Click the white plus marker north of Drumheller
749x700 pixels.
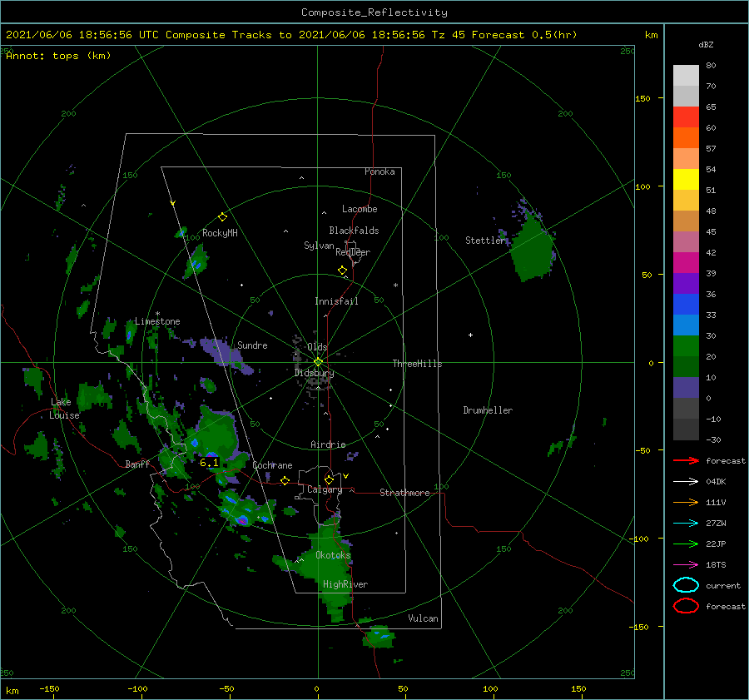tap(470, 335)
